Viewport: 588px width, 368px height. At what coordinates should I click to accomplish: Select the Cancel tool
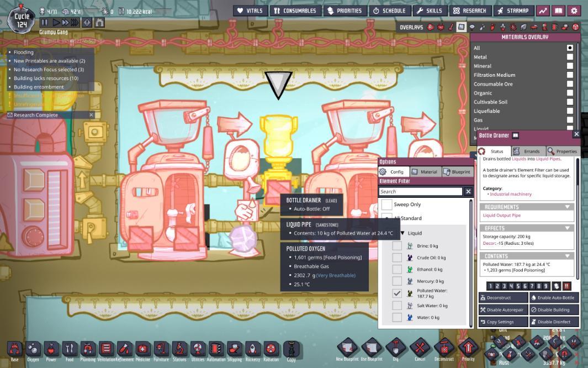point(420,348)
